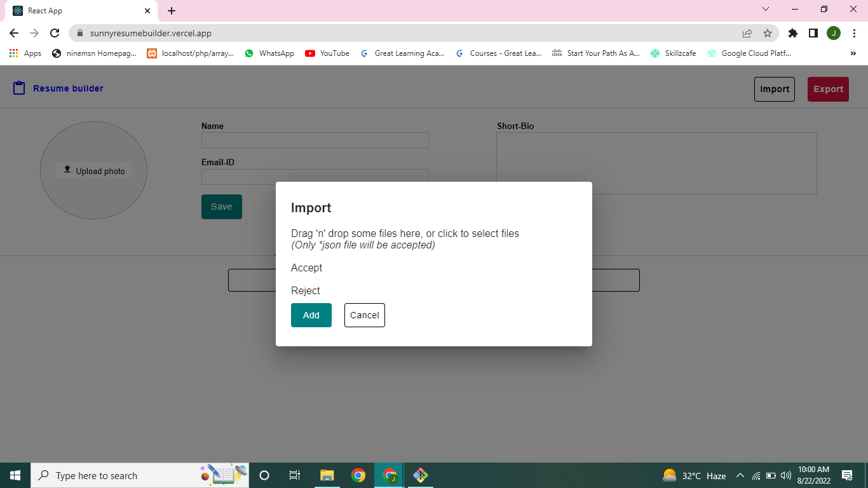The width and height of the screenshot is (868, 488).
Task: Open the tab list dropdown chevron
Action: tap(765, 9)
